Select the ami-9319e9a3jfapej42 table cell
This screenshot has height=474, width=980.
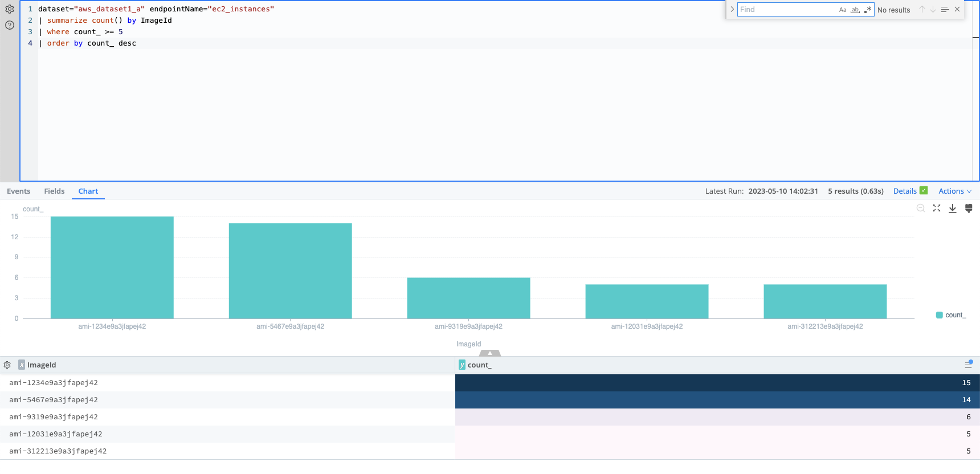(x=227, y=417)
